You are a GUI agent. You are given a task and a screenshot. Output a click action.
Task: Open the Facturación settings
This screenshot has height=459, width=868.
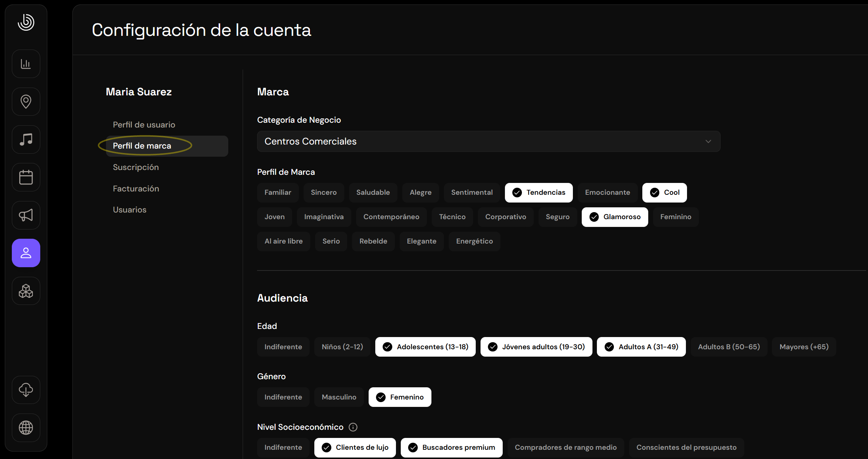pyautogui.click(x=136, y=189)
